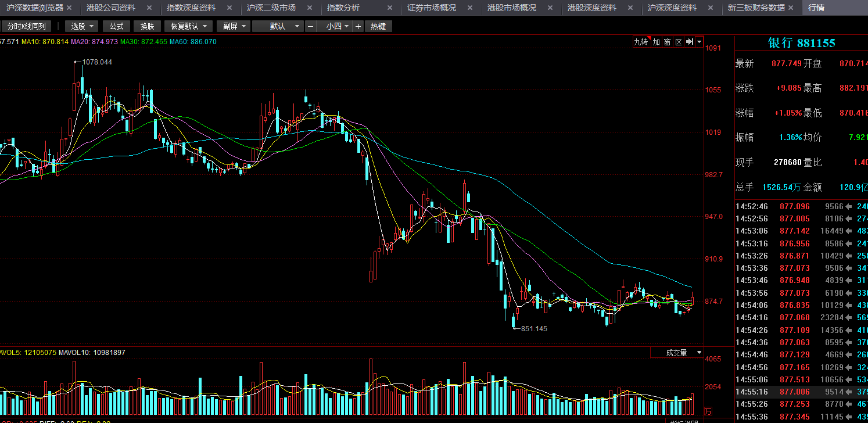Toggle 分时K线同列 view
Image resolution: width=868 pixels, height=423 pixels.
[x=26, y=26]
